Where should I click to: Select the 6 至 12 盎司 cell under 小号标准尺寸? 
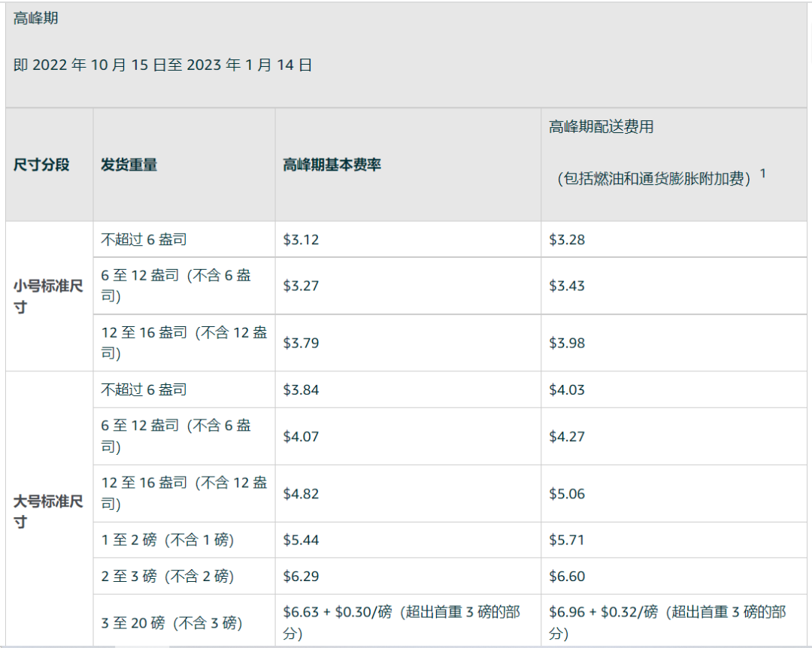(x=180, y=286)
